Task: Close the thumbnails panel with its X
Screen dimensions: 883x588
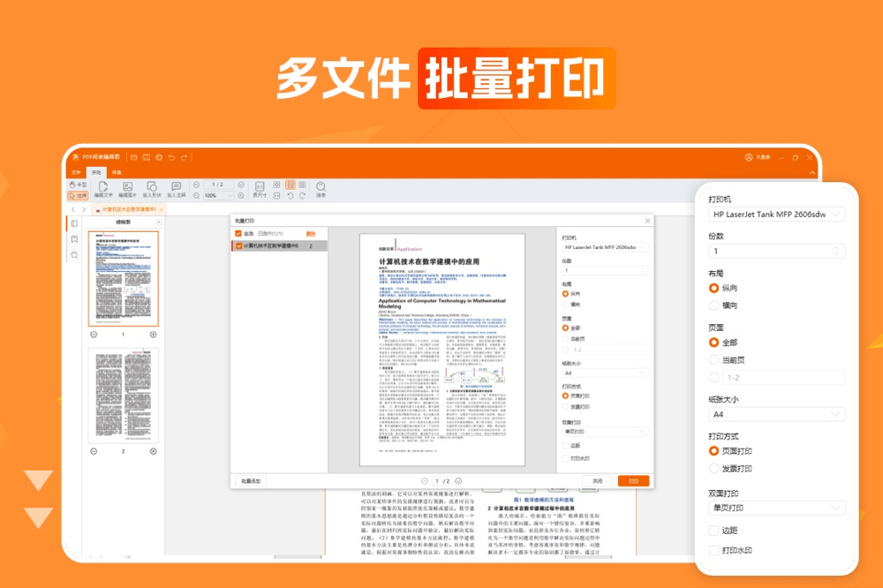Action: tap(158, 222)
